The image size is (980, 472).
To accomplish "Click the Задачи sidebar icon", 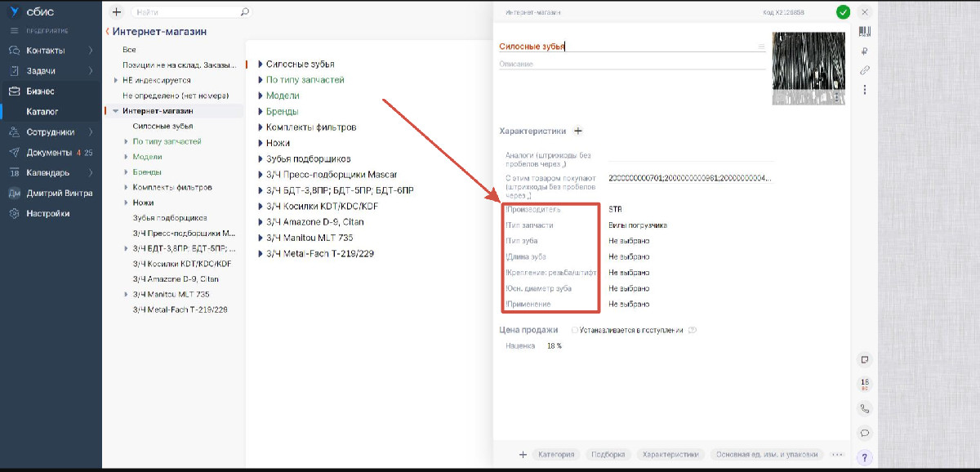I will click(x=14, y=71).
